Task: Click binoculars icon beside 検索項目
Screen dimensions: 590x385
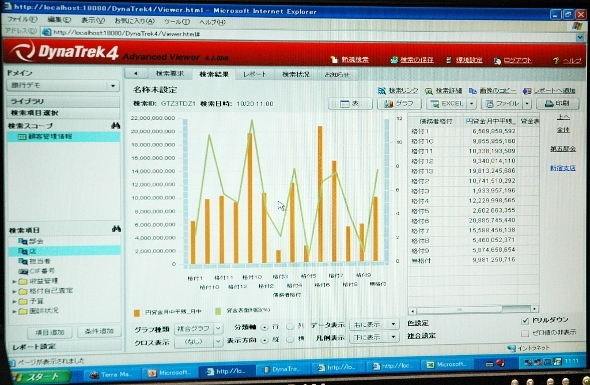Action: pos(116,229)
